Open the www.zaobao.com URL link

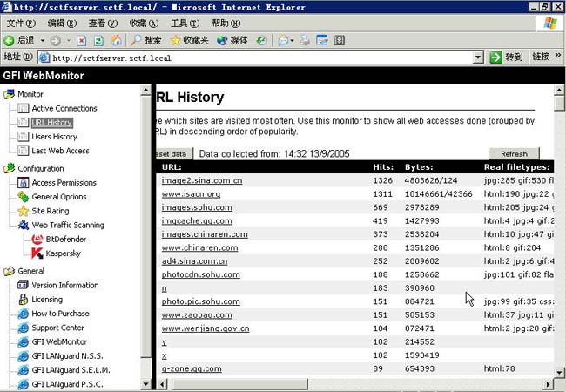click(x=197, y=315)
